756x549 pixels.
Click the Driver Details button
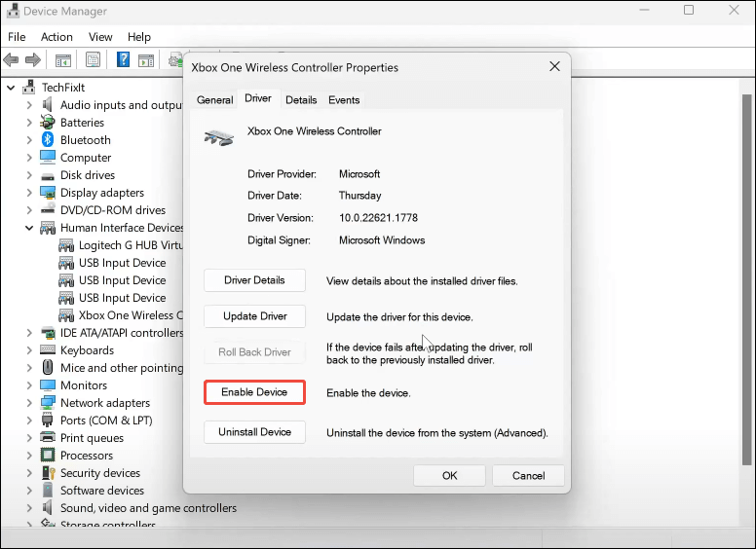tap(254, 280)
